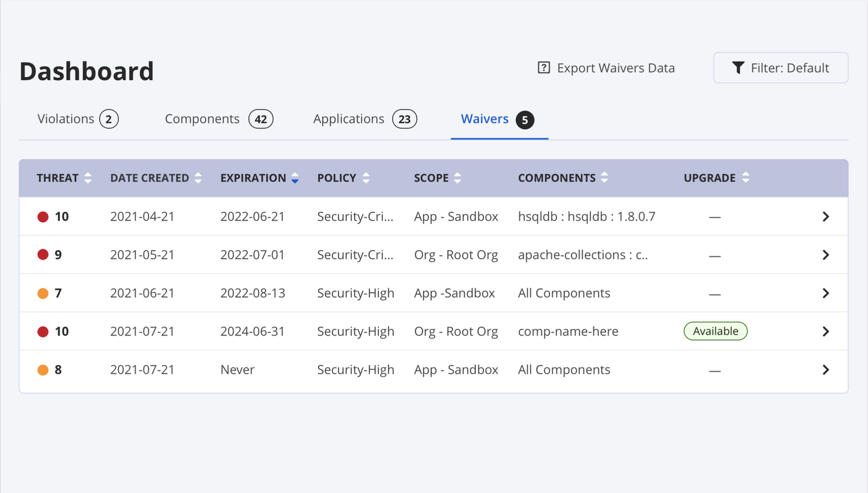Switch to the Violations tab
868x493 pixels.
(x=78, y=119)
